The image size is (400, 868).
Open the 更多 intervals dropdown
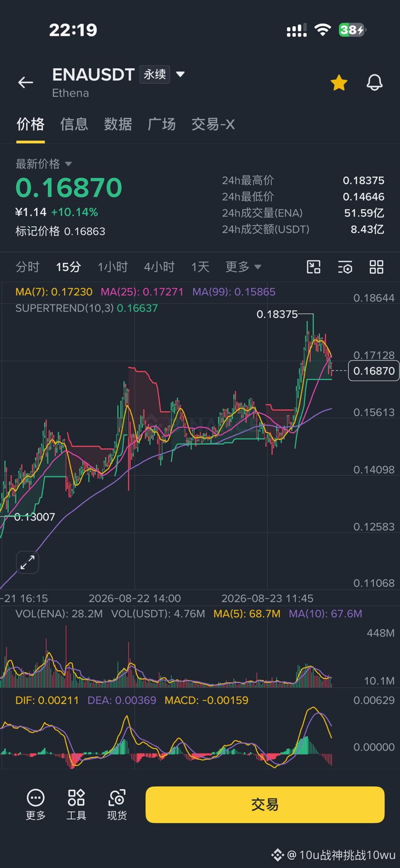[x=243, y=267]
